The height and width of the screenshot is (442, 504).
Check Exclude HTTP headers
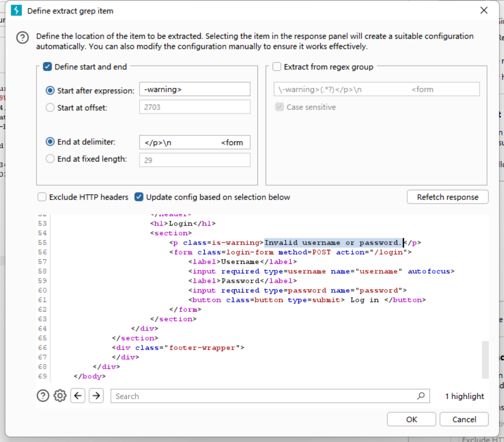coord(42,197)
